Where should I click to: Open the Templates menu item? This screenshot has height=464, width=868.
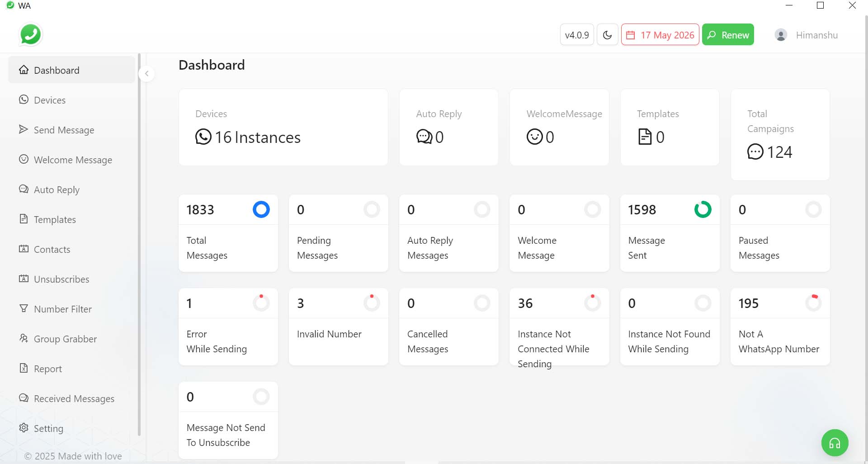pyautogui.click(x=54, y=219)
